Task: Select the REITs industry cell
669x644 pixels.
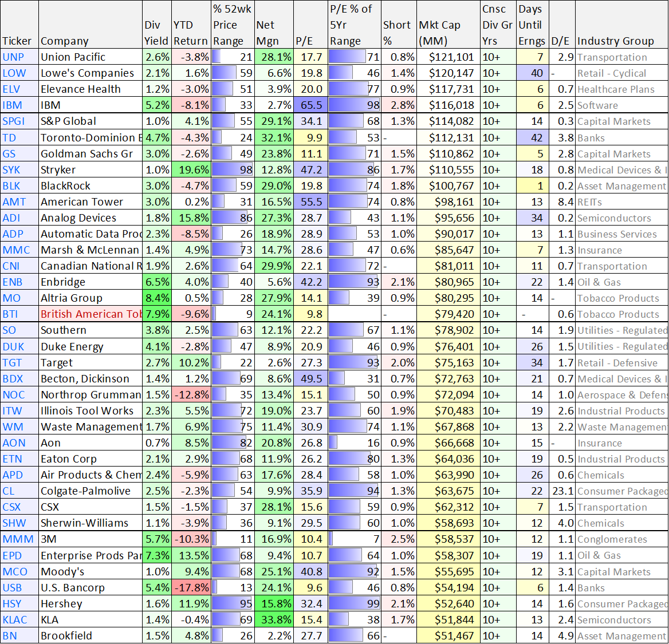Action: (x=621, y=202)
